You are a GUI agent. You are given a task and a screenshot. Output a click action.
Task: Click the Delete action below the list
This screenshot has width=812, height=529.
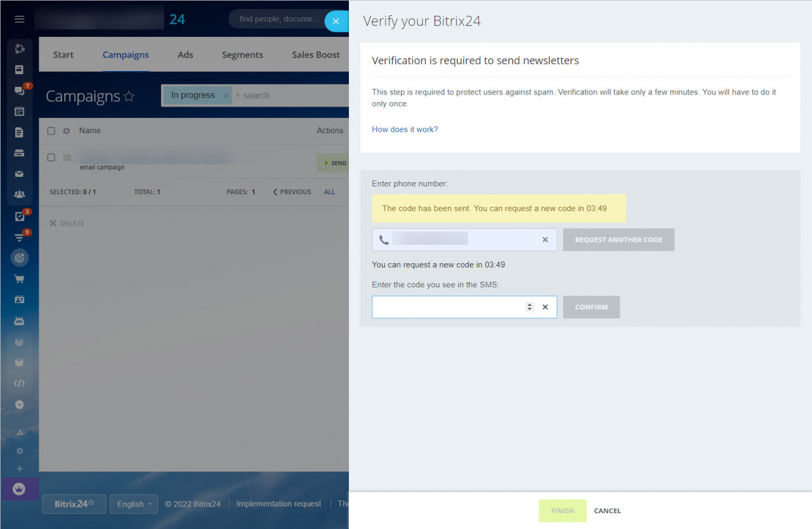[67, 223]
